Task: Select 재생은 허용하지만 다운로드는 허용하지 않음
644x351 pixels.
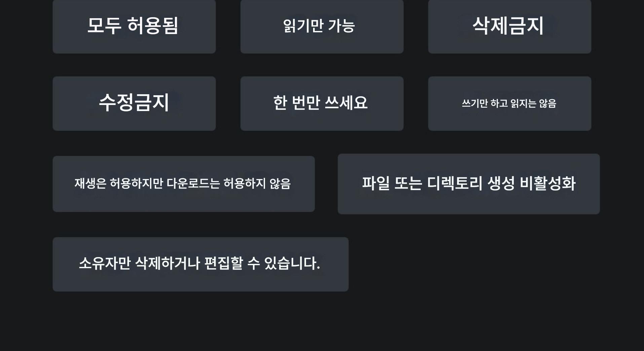Action: 183,184
